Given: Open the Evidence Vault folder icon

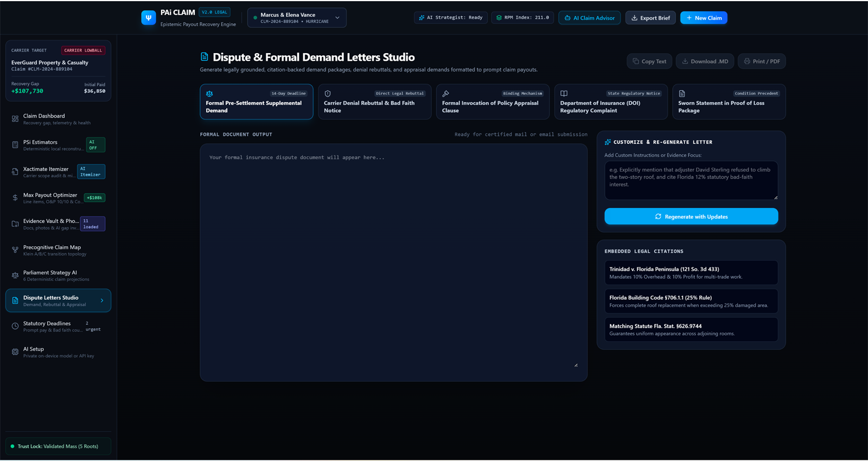Looking at the screenshot, I should tap(15, 224).
